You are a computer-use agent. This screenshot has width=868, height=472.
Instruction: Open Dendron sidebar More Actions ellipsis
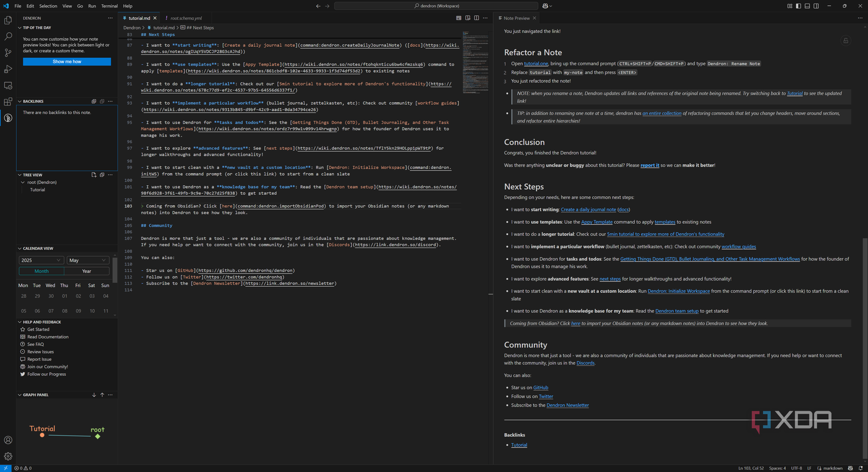(x=110, y=18)
